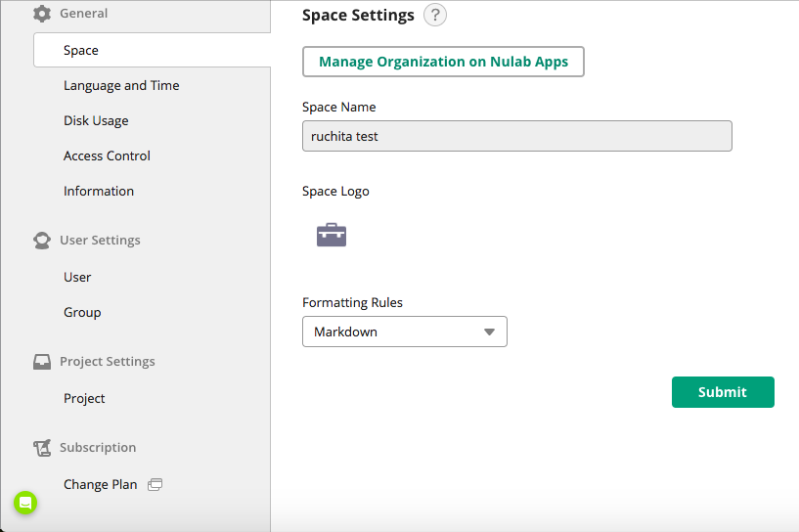Click the Project Settings inbox icon
The width and height of the screenshot is (799, 532).
click(x=42, y=362)
